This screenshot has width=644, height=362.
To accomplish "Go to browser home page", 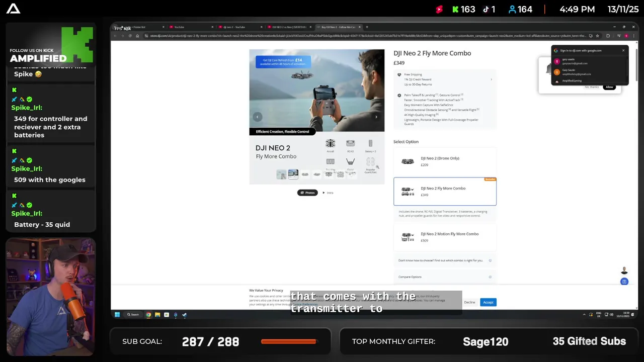I will pyautogui.click(x=137, y=36).
